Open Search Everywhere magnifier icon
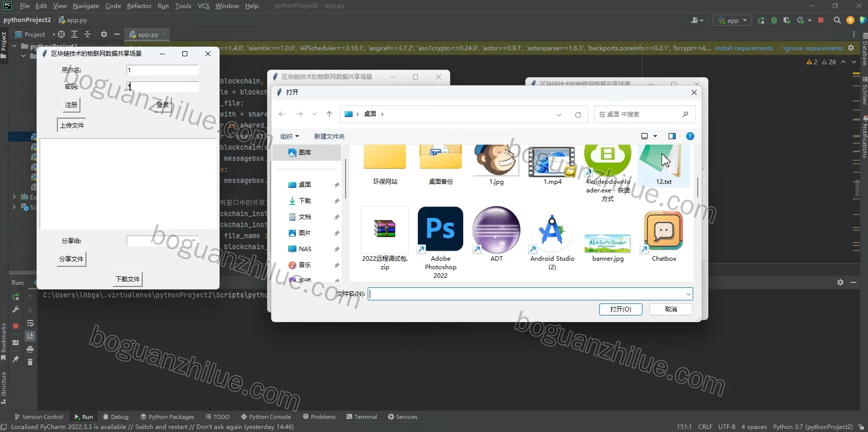The width and height of the screenshot is (868, 432). click(x=837, y=21)
